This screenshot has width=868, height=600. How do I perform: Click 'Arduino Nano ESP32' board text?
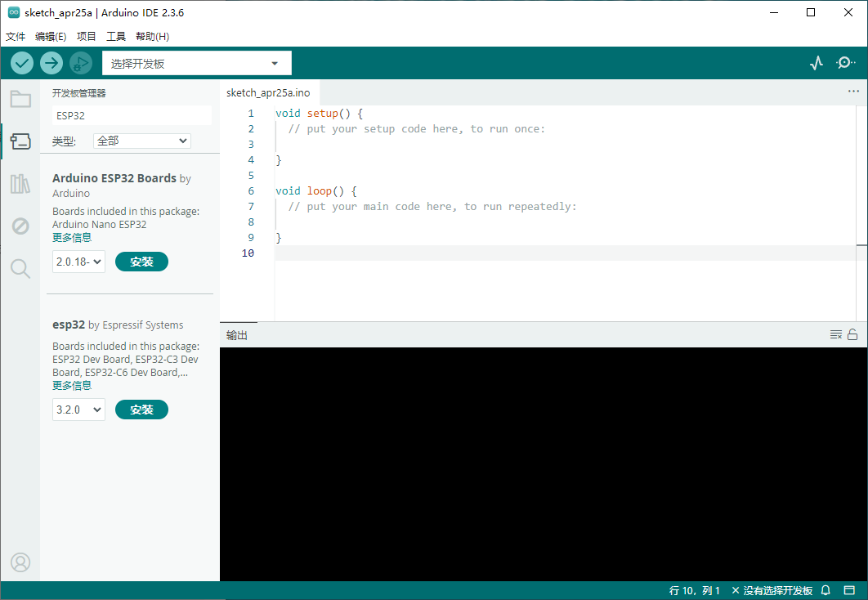point(100,224)
